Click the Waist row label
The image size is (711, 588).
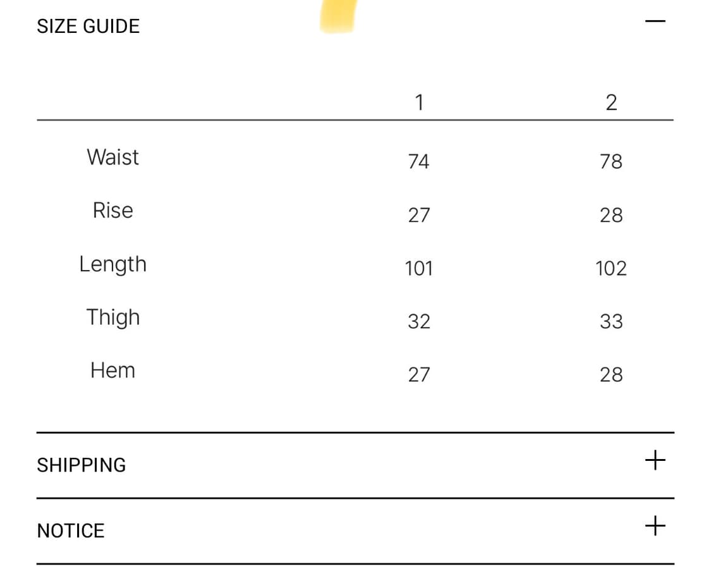(112, 157)
